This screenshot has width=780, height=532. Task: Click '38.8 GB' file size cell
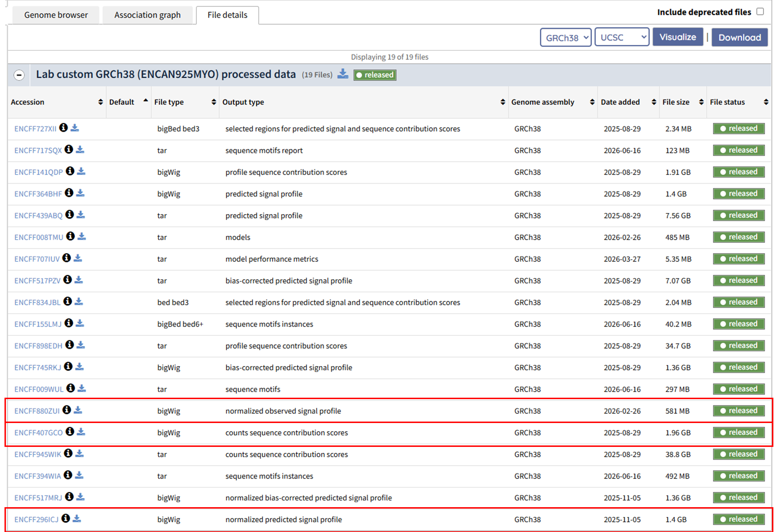coord(678,454)
